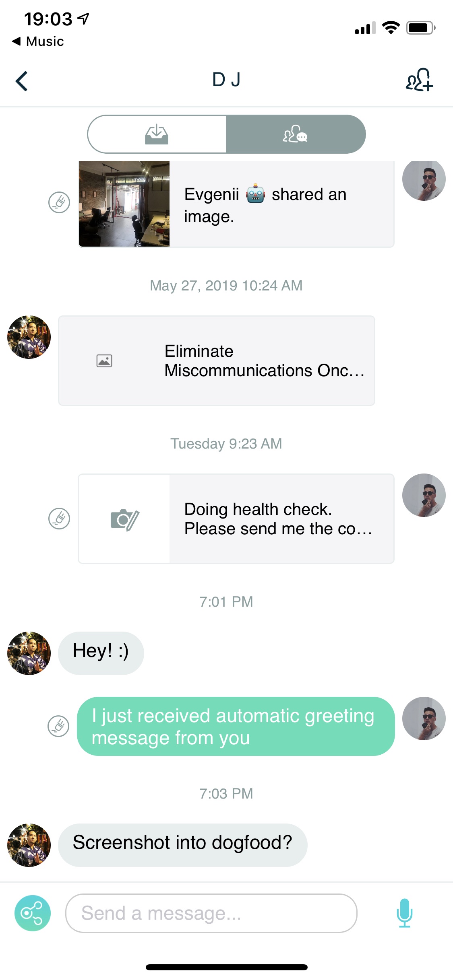Tap image placeholder icon in Eliminate Miscommunications card
Image resolution: width=453 pixels, height=980 pixels.
(x=104, y=360)
